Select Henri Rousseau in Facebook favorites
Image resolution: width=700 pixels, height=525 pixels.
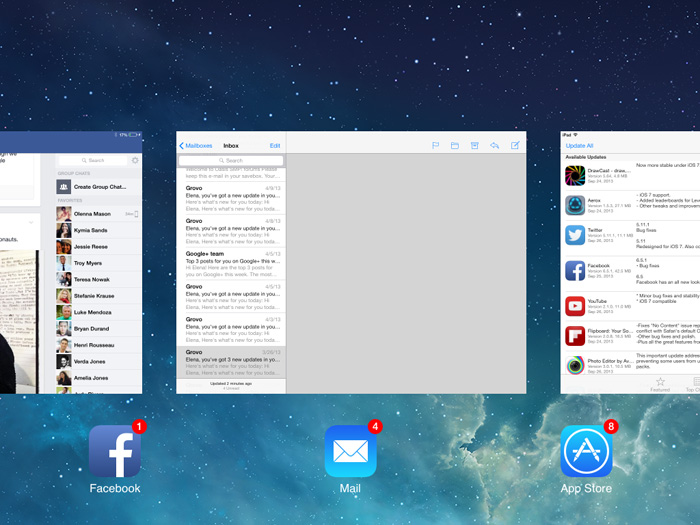(98, 345)
